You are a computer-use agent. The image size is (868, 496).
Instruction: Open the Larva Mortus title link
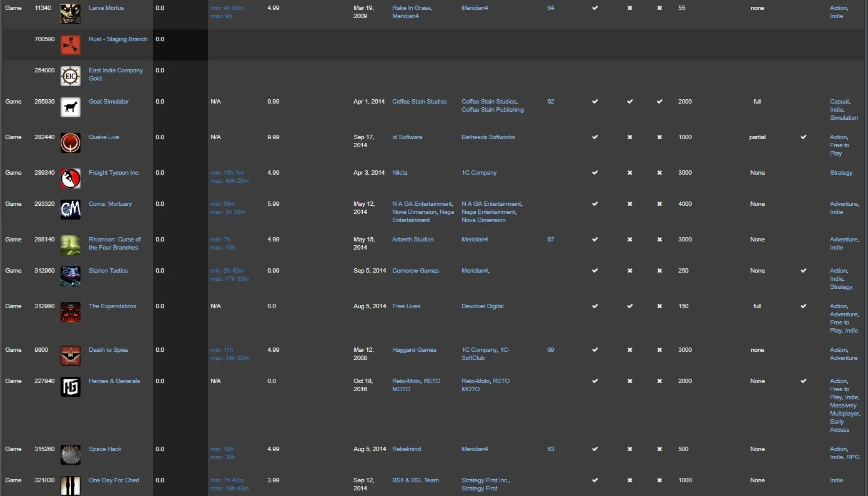(x=106, y=8)
